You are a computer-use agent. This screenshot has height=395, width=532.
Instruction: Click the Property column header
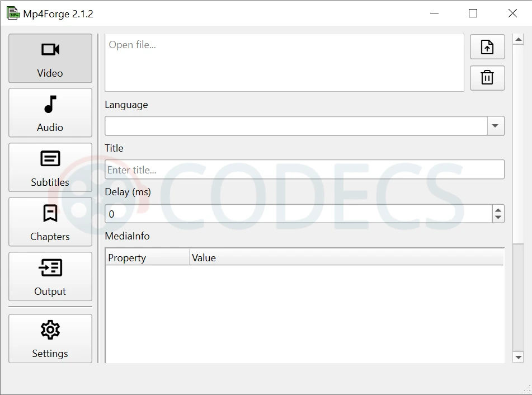(147, 258)
